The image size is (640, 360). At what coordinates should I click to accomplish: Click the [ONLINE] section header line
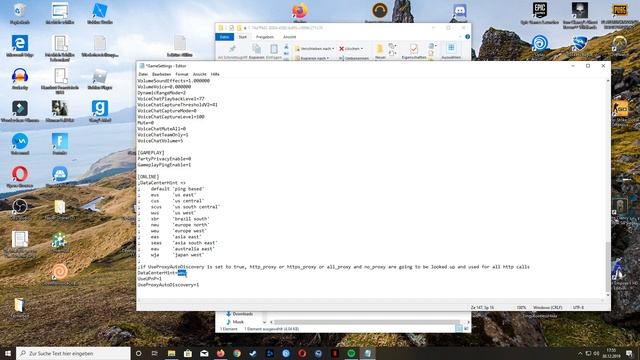[148, 177]
